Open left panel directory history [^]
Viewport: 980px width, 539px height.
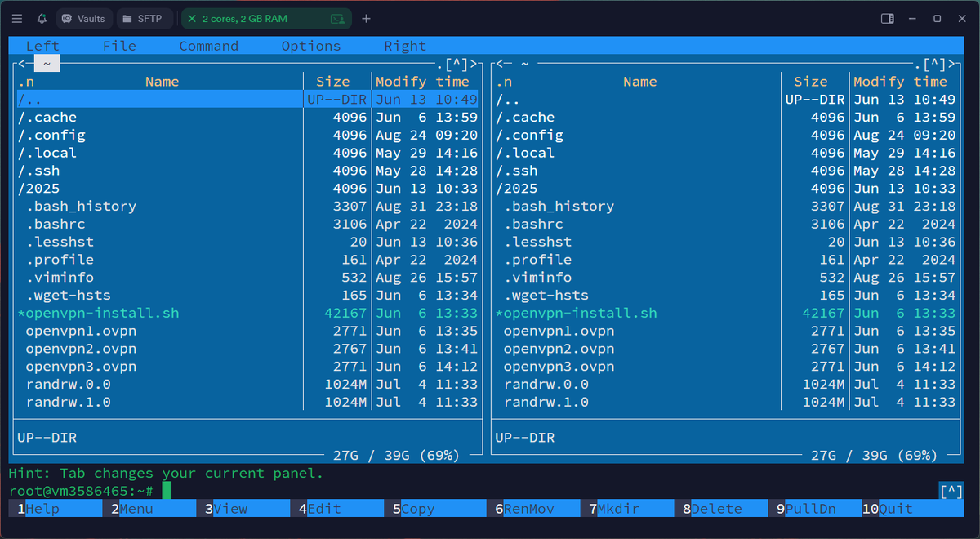[456, 64]
